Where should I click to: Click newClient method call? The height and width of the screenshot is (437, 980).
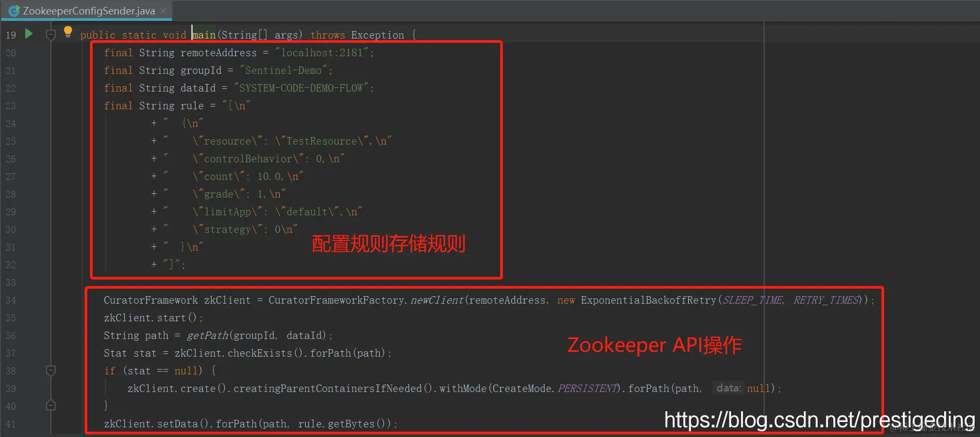437,300
